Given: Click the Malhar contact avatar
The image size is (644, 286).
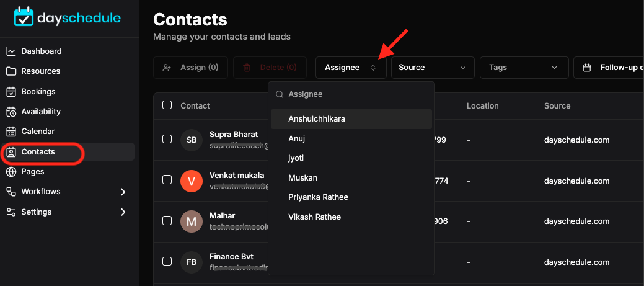Looking at the screenshot, I should [x=192, y=221].
